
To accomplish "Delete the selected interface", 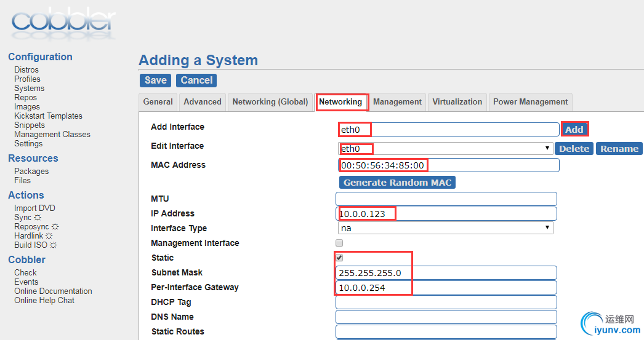I will coord(574,148).
